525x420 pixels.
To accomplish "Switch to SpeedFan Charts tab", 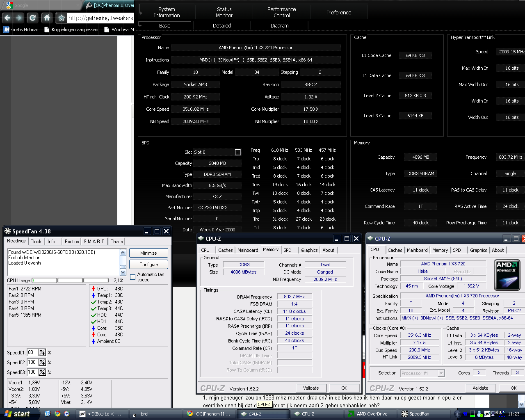I will pyautogui.click(x=116, y=242).
